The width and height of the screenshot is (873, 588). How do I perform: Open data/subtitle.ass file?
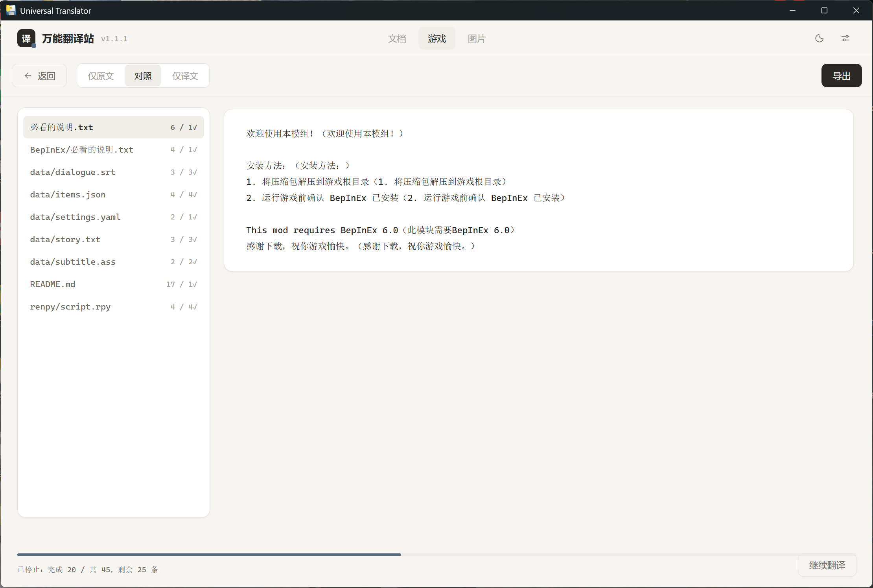(114, 262)
